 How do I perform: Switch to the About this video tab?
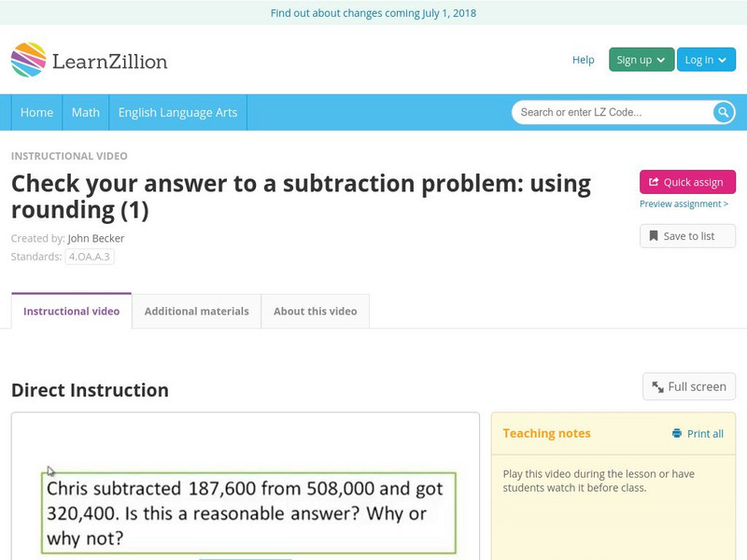[x=315, y=311]
